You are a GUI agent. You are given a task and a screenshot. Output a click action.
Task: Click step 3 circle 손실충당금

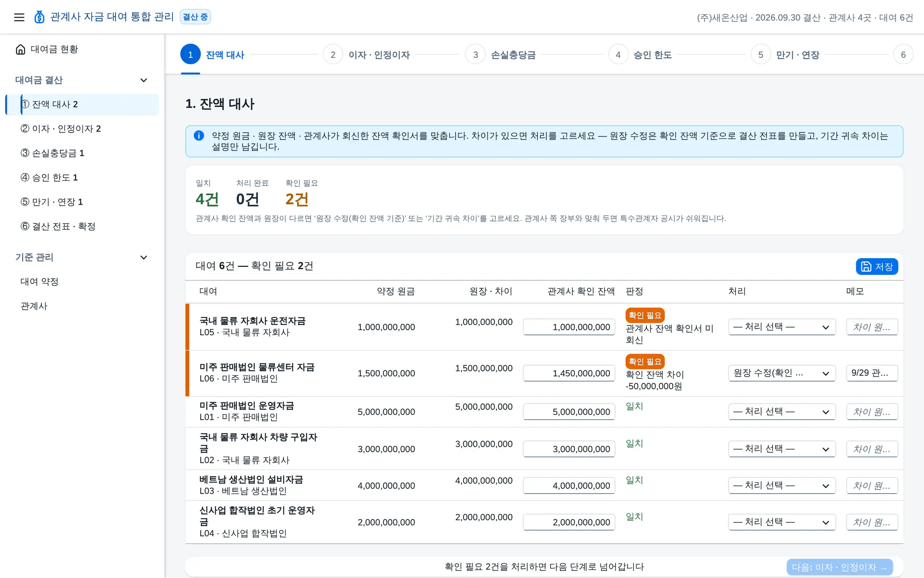click(x=475, y=54)
